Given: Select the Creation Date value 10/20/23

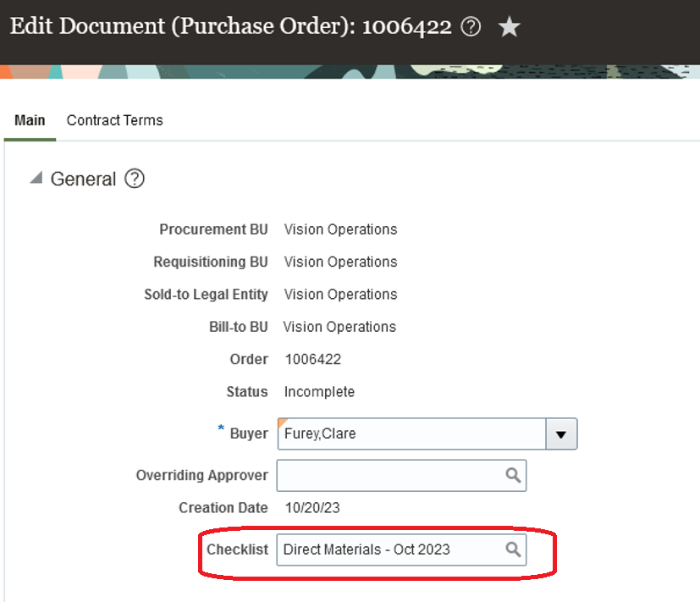Looking at the screenshot, I should coord(312,508).
